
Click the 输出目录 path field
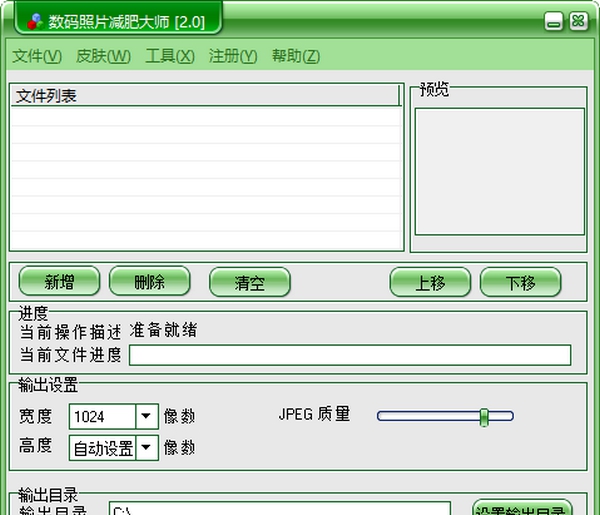280,509
